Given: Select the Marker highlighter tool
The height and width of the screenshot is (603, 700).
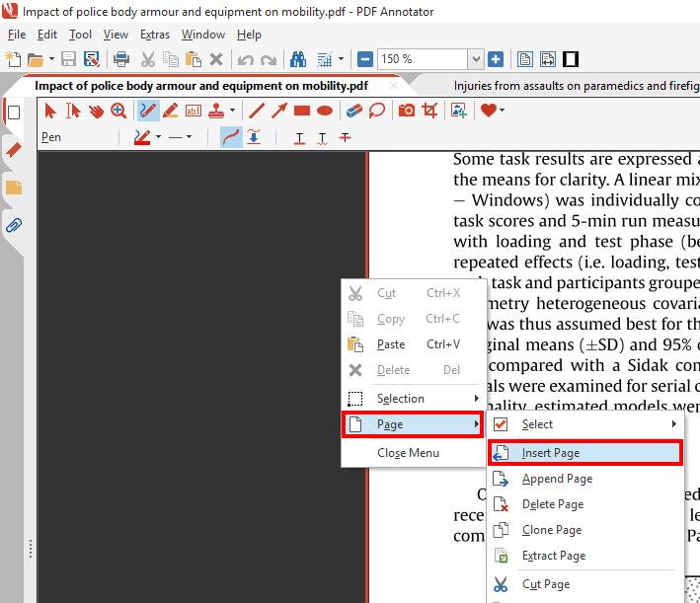Looking at the screenshot, I should (171, 111).
